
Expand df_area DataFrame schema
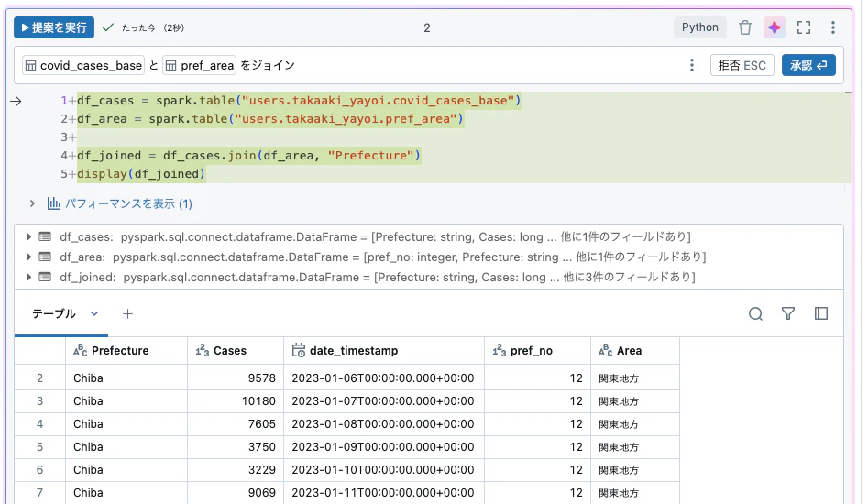pyautogui.click(x=28, y=257)
